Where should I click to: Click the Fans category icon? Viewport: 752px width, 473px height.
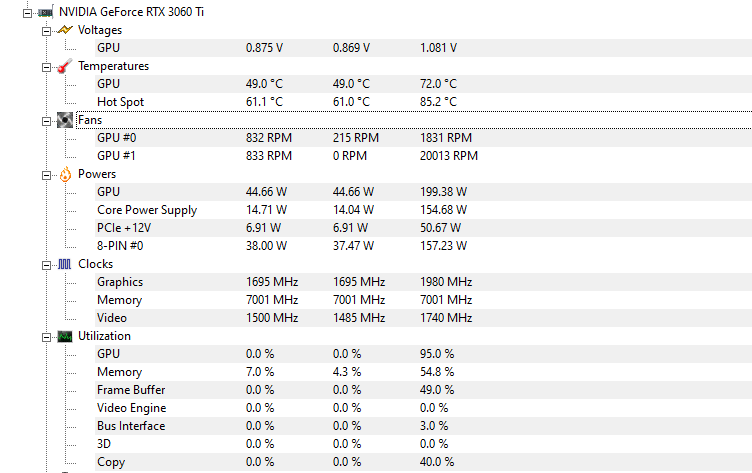click(x=65, y=120)
